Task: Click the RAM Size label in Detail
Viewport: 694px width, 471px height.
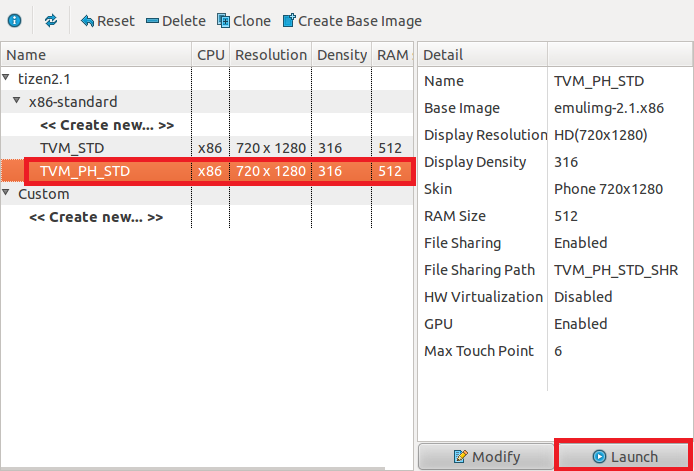Action: (x=455, y=216)
